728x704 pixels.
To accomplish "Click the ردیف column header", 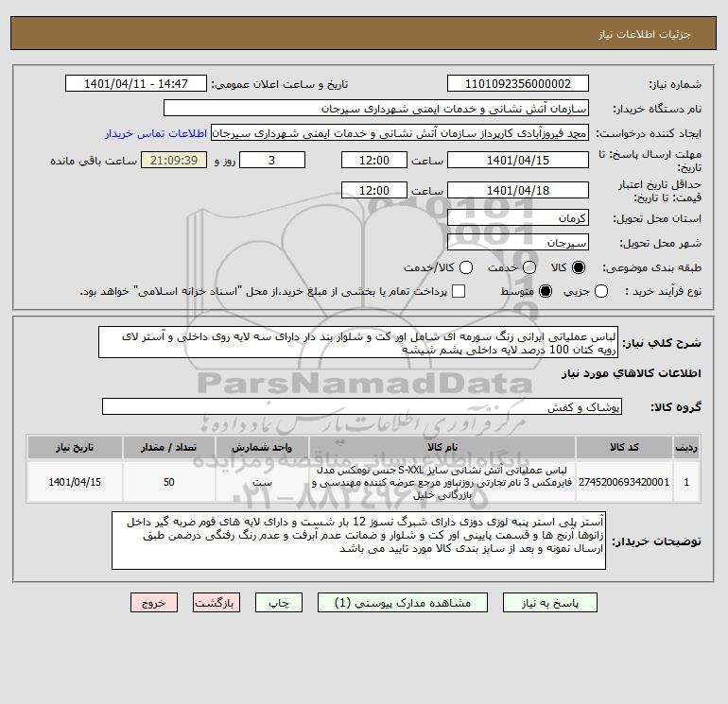I will click(686, 447).
